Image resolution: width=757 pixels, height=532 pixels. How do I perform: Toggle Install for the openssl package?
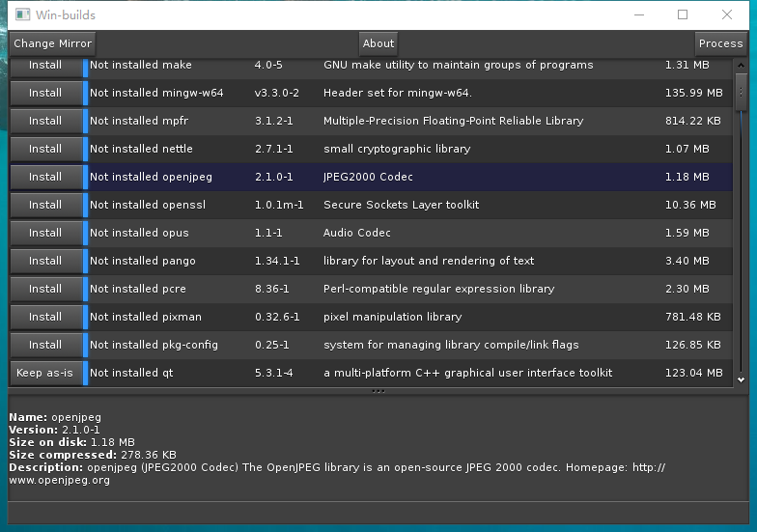45,206
